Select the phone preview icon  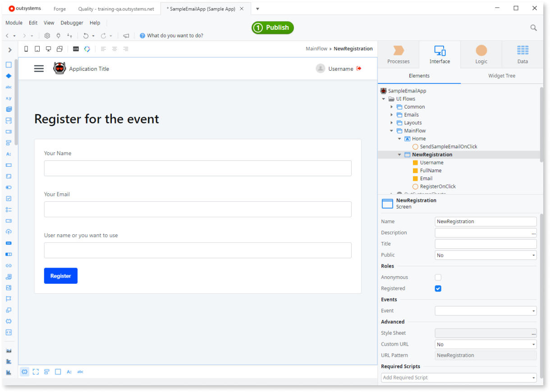(x=26, y=48)
